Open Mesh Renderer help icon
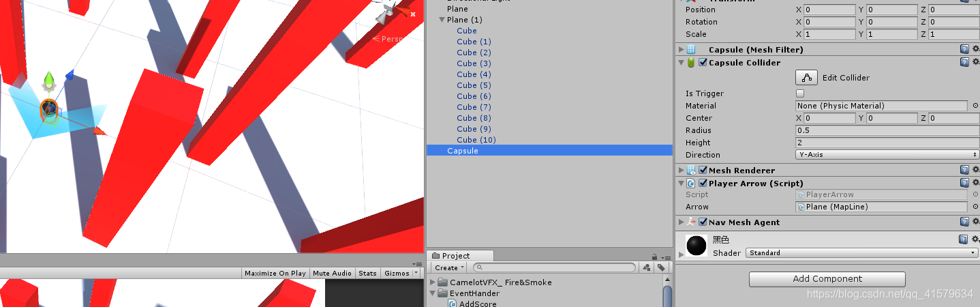Image resolution: width=980 pixels, height=307 pixels. (x=964, y=170)
